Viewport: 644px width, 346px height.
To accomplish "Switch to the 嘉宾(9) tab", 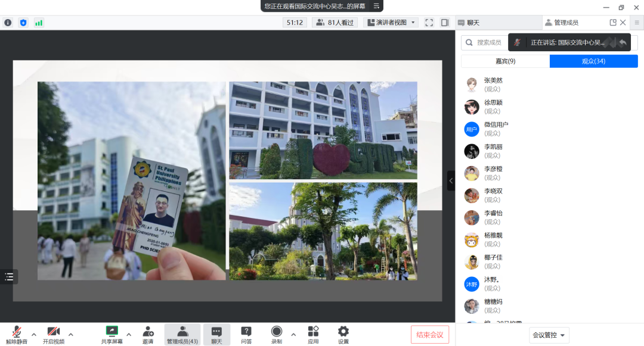I will (505, 61).
